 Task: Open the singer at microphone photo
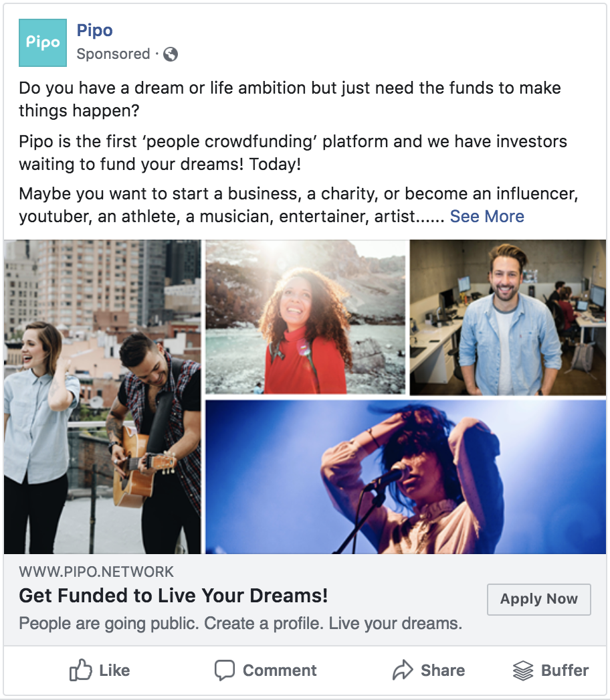pyautogui.click(x=405, y=476)
